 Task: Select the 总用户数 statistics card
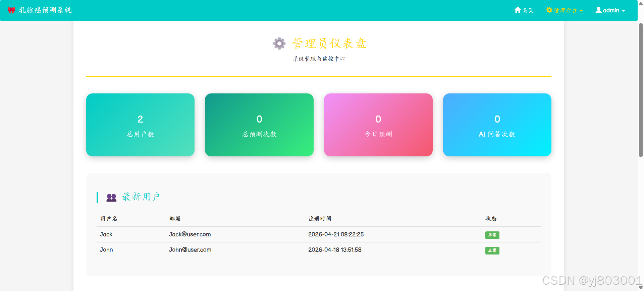click(x=140, y=125)
